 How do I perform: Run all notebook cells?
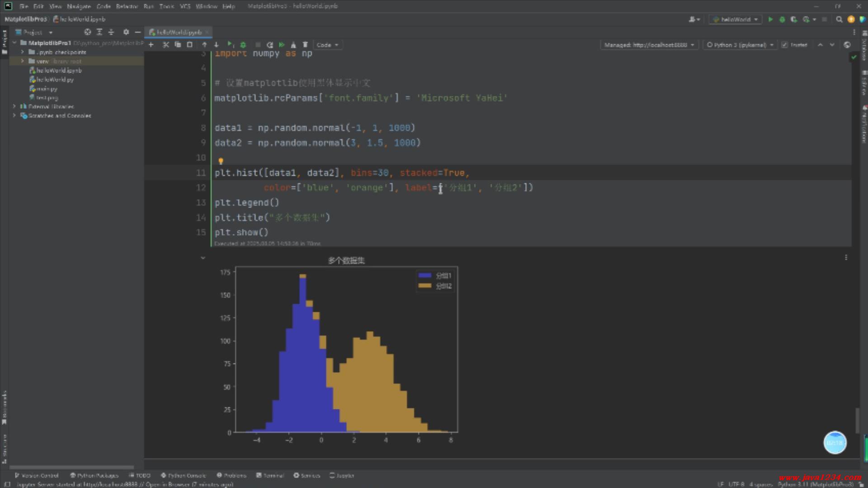pos(282,45)
